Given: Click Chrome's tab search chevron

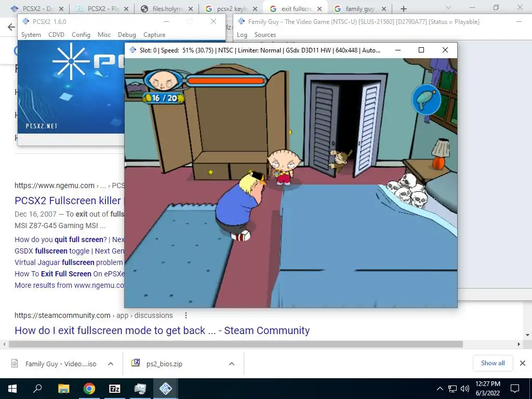Looking at the screenshot, I should click(448, 7).
